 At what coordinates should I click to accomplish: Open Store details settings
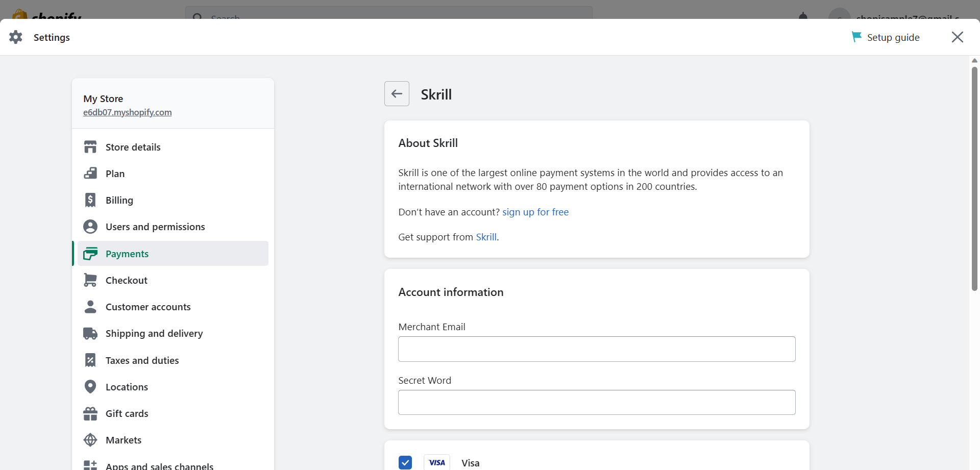[x=173, y=147]
